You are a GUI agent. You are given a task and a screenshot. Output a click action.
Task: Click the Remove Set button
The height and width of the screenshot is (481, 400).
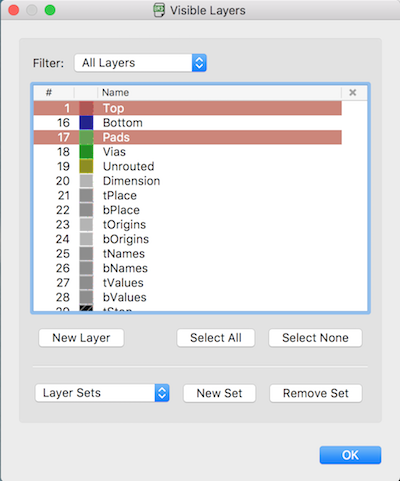pos(316,393)
